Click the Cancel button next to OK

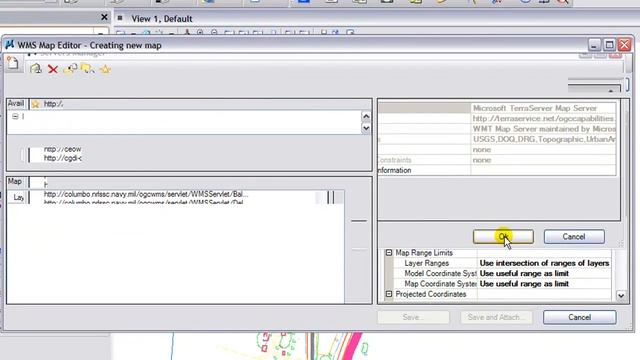pos(574,237)
